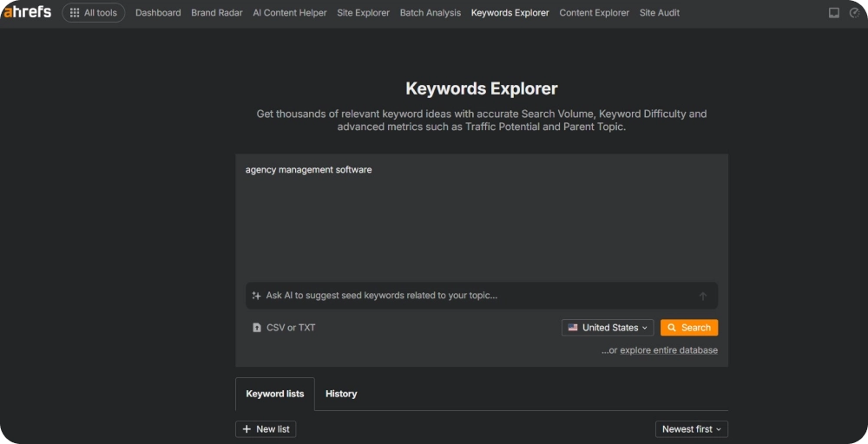Open Brand Radar
The width and height of the screenshot is (868, 444).
pos(216,13)
